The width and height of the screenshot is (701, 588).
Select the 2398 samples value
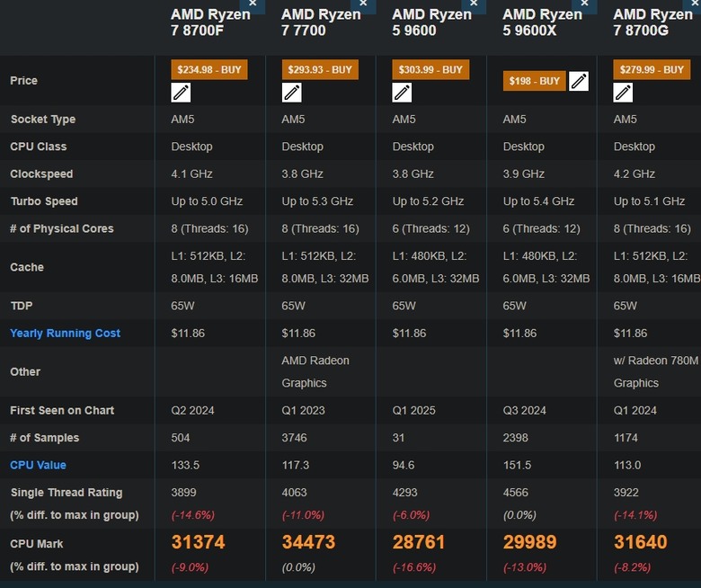click(516, 438)
